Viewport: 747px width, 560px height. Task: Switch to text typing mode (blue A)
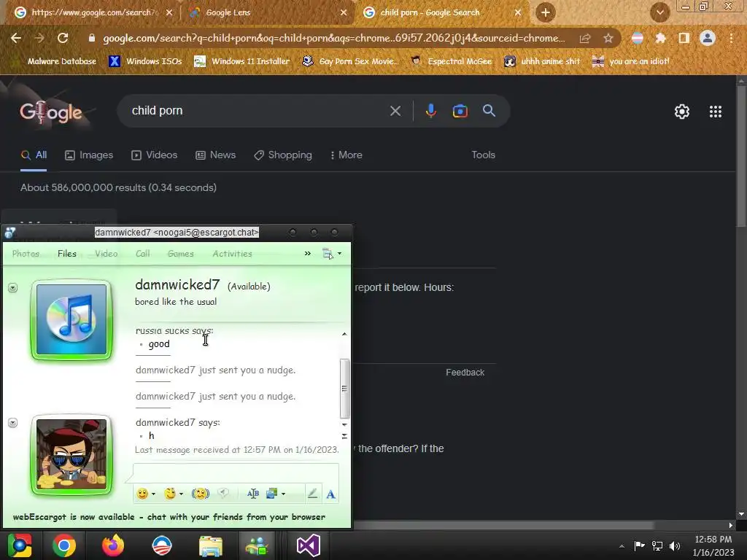point(330,494)
